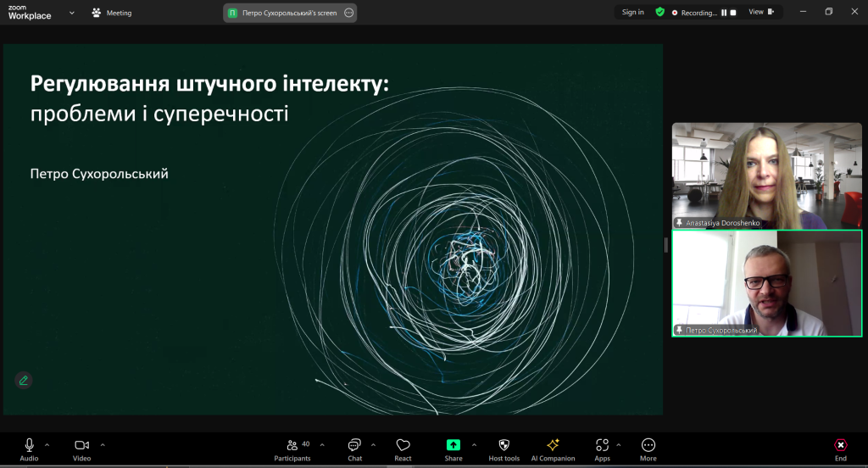Viewport: 868px width, 468px height.
Task: Open the More options icon
Action: click(648, 445)
